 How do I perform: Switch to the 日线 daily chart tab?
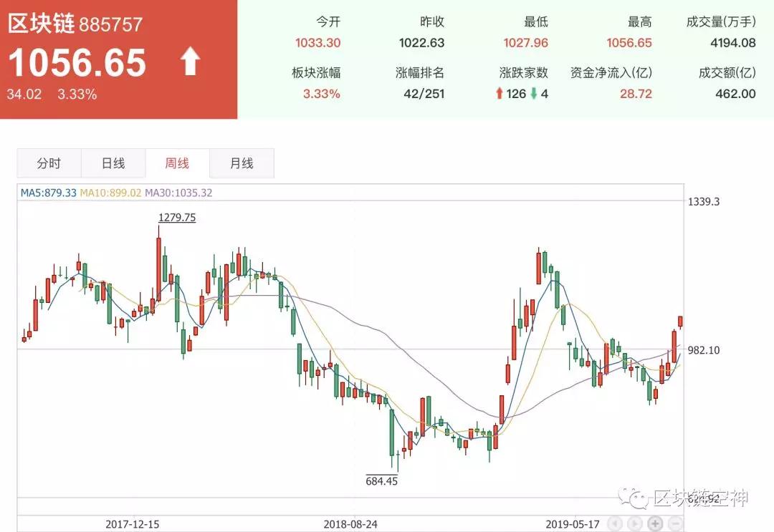(113, 163)
